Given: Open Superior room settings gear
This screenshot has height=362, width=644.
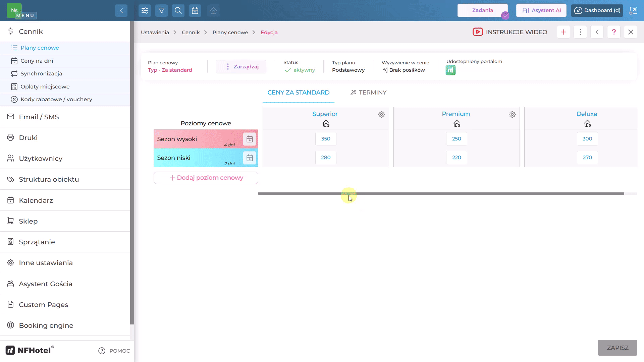Looking at the screenshot, I should (381, 115).
